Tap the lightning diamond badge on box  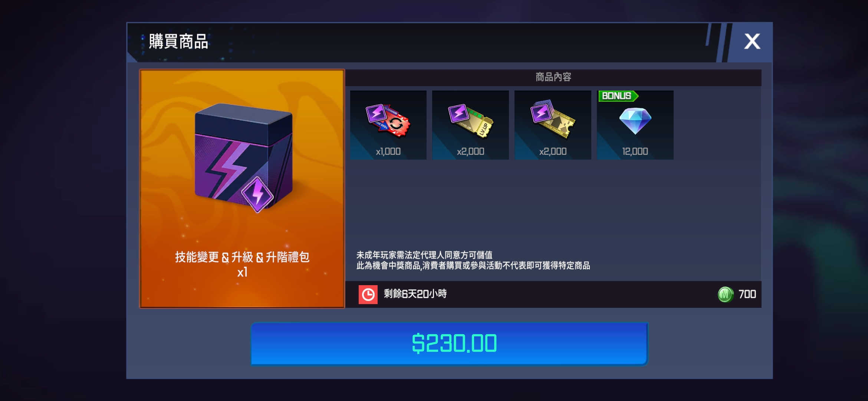pos(257,195)
